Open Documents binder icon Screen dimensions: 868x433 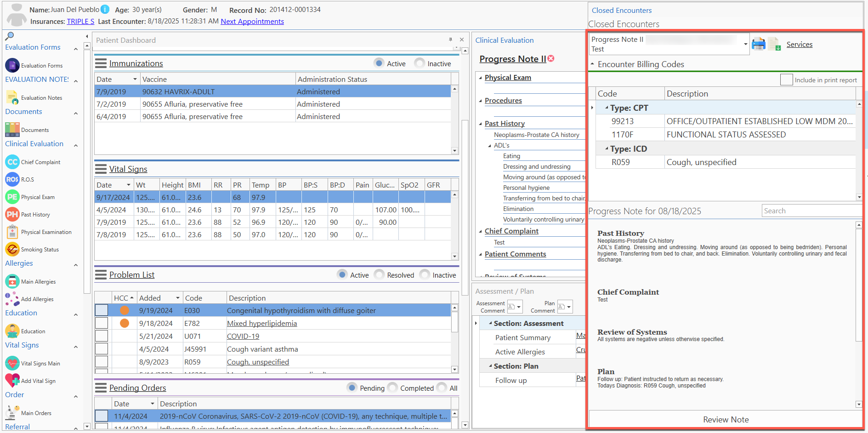tap(12, 130)
